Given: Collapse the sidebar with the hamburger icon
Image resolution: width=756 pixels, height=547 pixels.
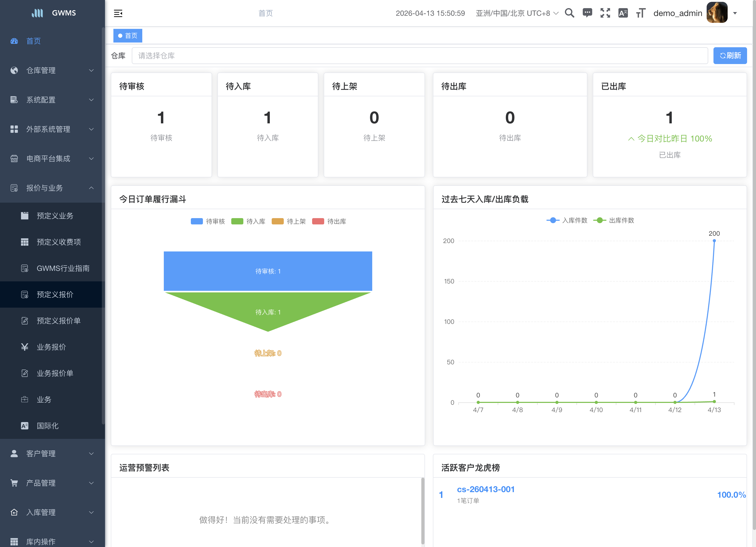Looking at the screenshot, I should pos(118,13).
